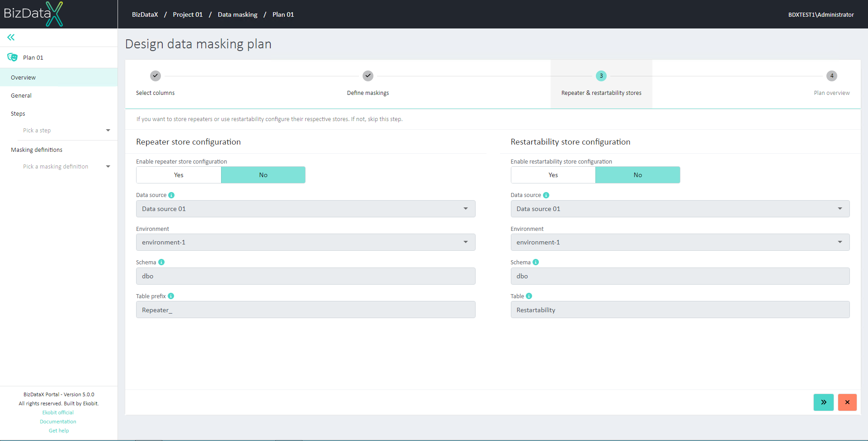The image size is (868, 441).
Task: Click BizDataX breadcrumb link
Action: (145, 14)
